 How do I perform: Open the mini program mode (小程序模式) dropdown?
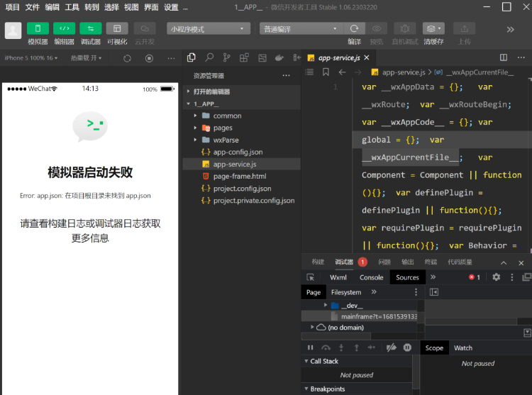[x=209, y=29]
